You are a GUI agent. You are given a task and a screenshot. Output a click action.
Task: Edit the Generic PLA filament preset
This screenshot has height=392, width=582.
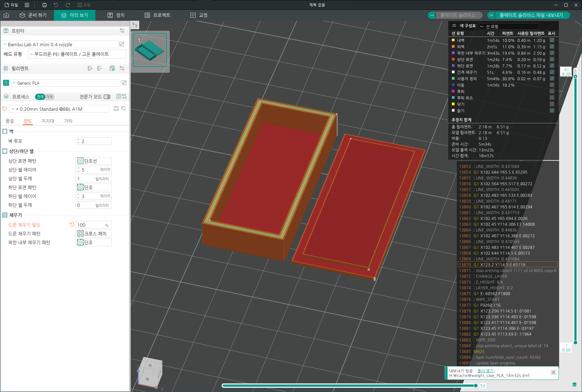(x=124, y=83)
